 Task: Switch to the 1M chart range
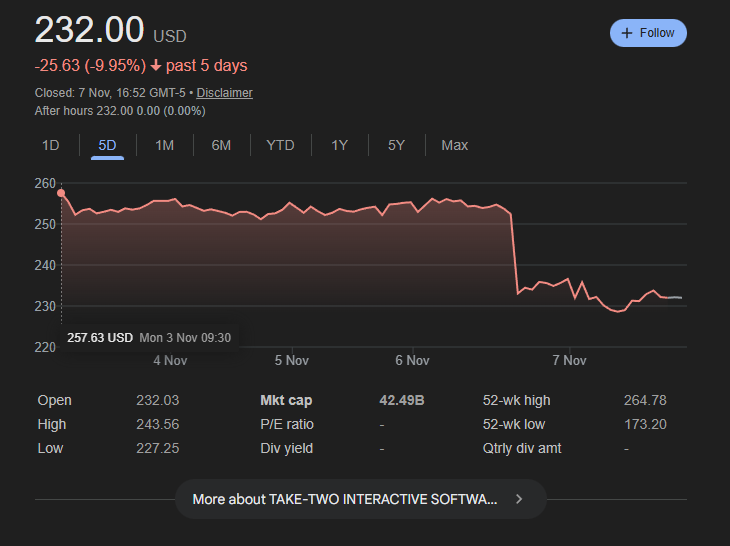tap(164, 145)
